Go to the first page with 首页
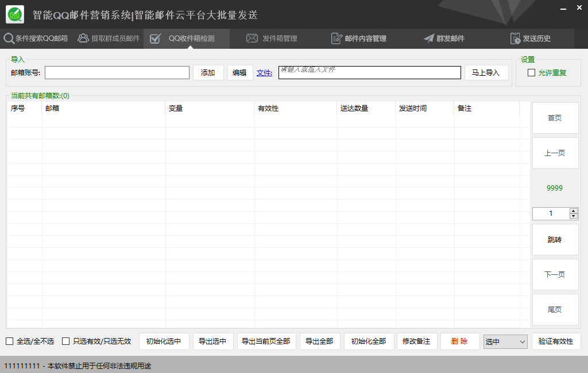Screen dimensions: 588x373 (x=555, y=118)
